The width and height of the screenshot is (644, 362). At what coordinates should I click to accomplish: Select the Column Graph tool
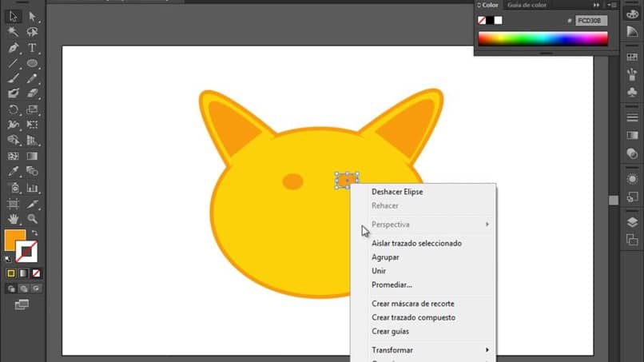click(32, 188)
